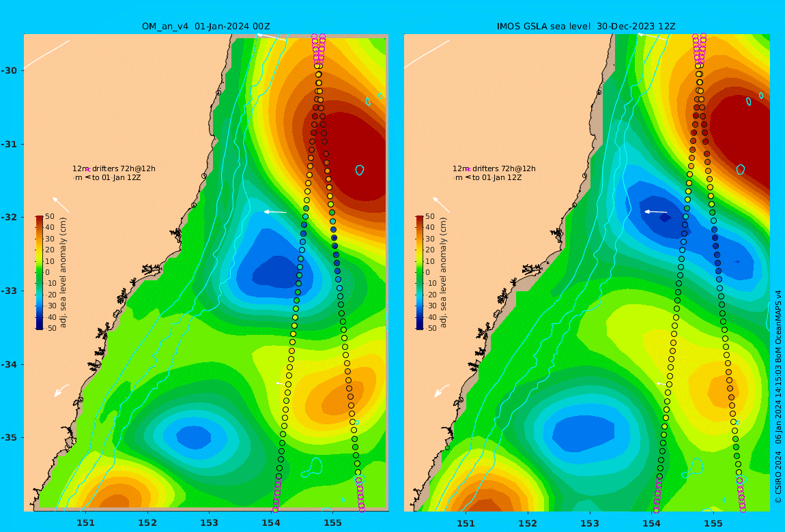
Task: Click the blue eddy near 153, -35 in left map
Action: [x=195, y=437]
